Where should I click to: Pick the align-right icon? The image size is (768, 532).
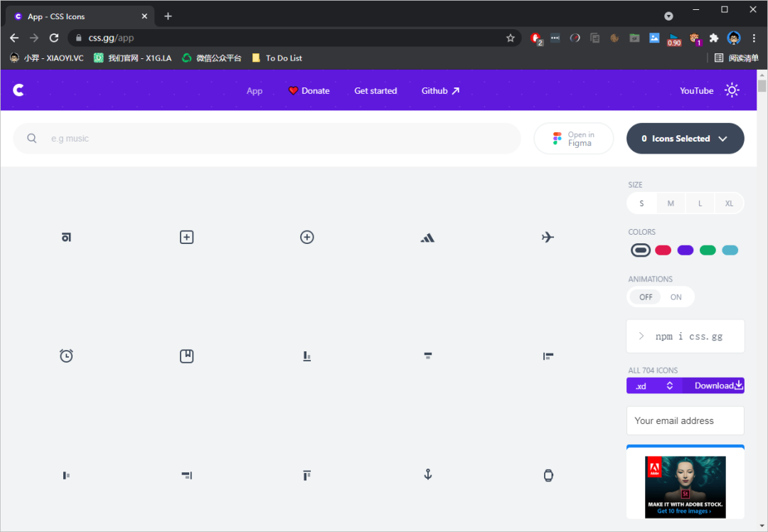[186, 475]
